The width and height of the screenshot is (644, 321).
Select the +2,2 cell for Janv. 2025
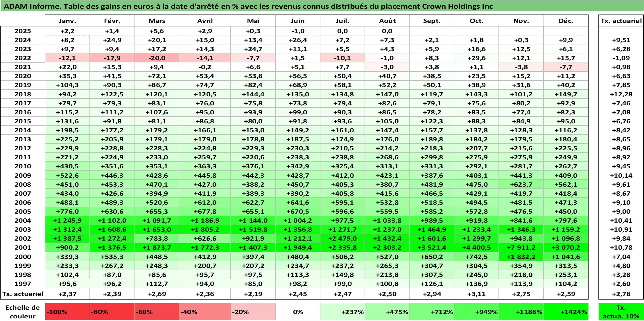(x=67, y=31)
